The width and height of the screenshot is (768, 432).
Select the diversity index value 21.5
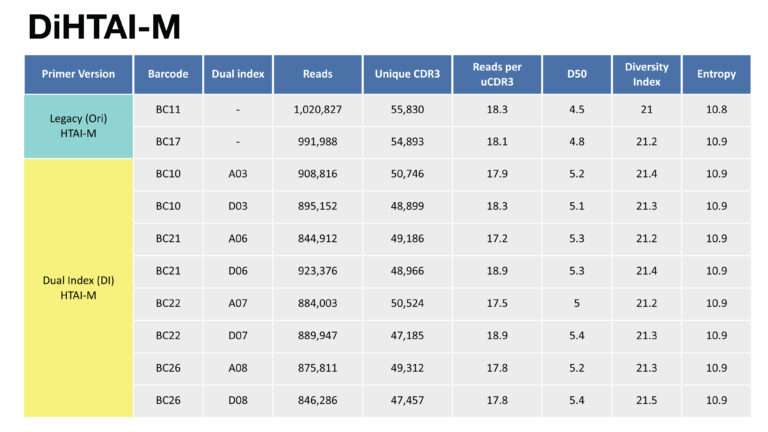pos(647,401)
